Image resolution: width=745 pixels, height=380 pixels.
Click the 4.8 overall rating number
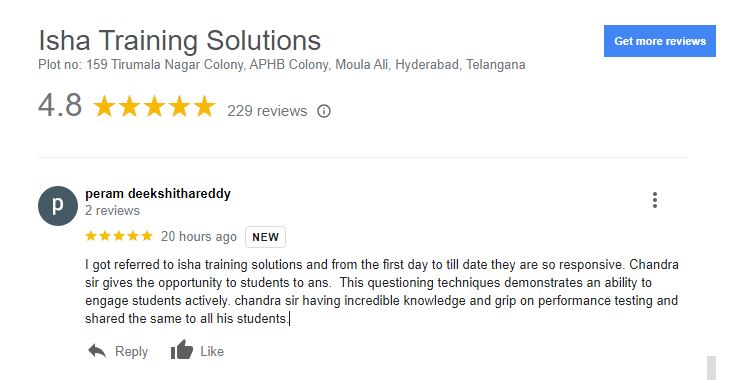click(x=60, y=105)
